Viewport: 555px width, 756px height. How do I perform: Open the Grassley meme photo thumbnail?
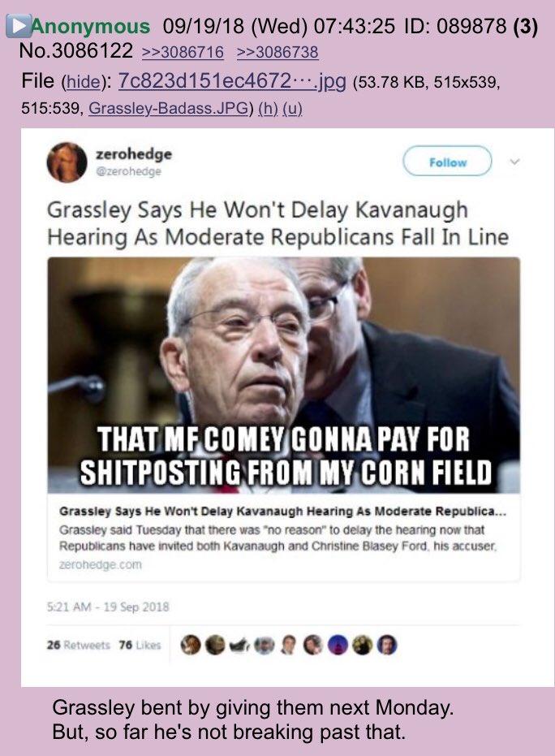pyautogui.click(x=284, y=374)
